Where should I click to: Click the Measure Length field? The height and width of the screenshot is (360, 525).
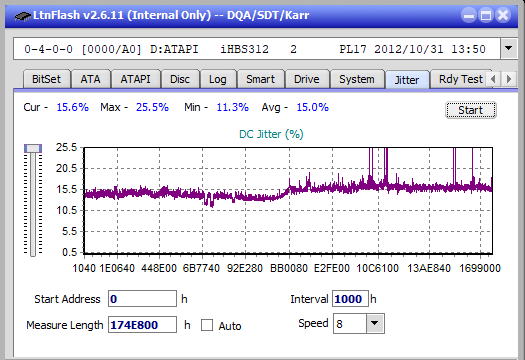(142, 325)
